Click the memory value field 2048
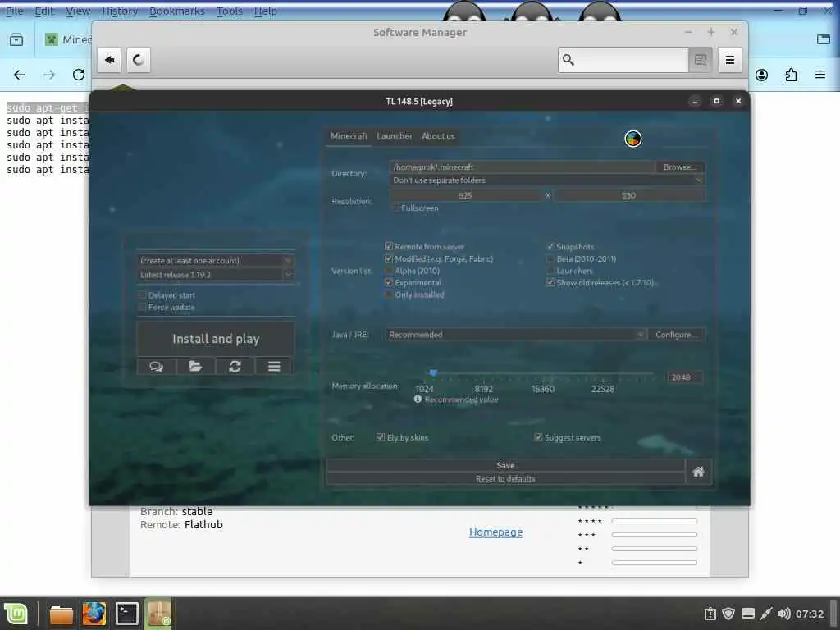This screenshot has height=630, width=840. [x=684, y=377]
